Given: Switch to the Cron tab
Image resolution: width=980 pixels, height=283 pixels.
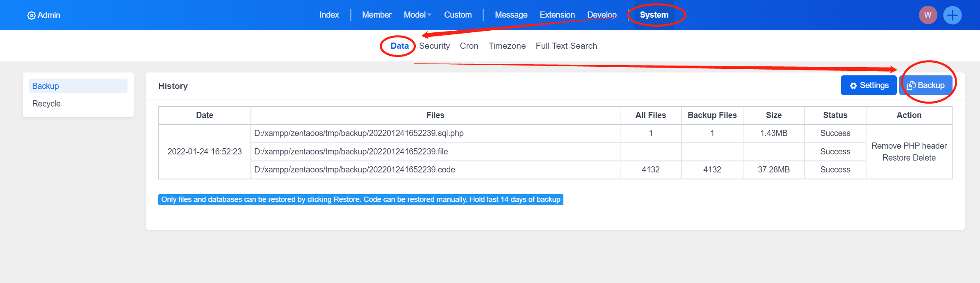Looking at the screenshot, I should pyautogui.click(x=469, y=46).
